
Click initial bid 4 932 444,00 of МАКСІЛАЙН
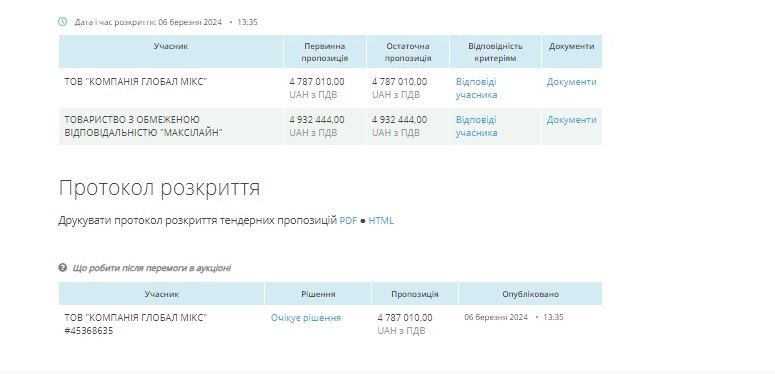(317, 120)
